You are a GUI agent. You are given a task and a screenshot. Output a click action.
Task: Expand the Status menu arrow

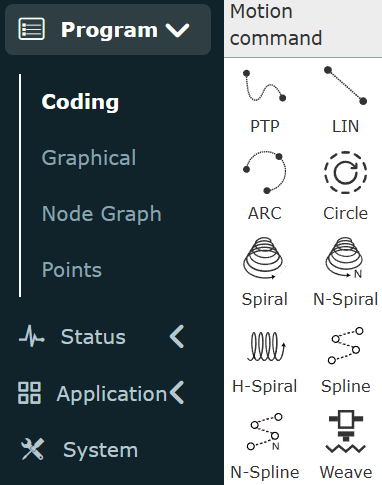click(x=177, y=337)
